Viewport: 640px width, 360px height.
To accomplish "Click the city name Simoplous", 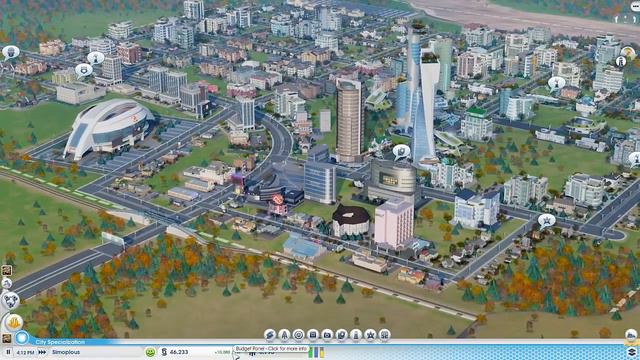I will pyautogui.click(x=66, y=352).
